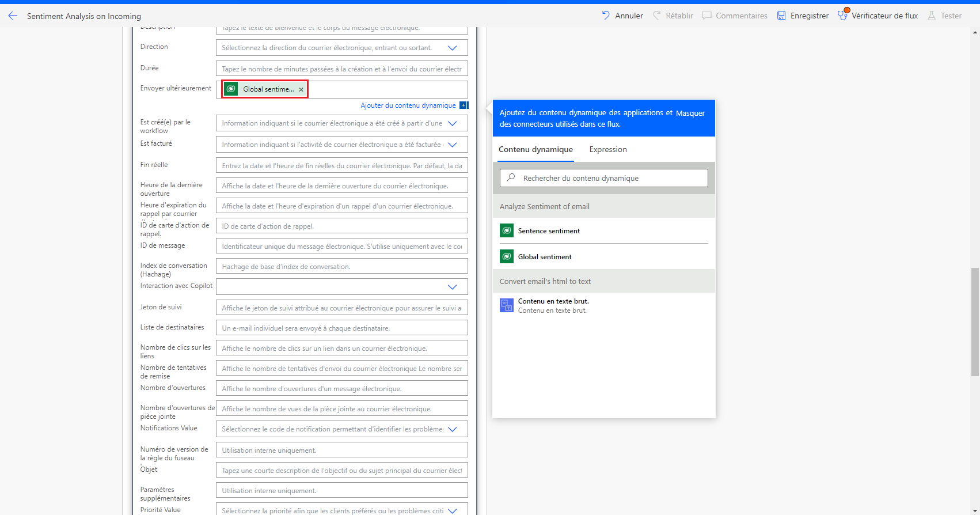Click the Durée input field
Viewport: 980px width, 515px height.
(x=341, y=69)
